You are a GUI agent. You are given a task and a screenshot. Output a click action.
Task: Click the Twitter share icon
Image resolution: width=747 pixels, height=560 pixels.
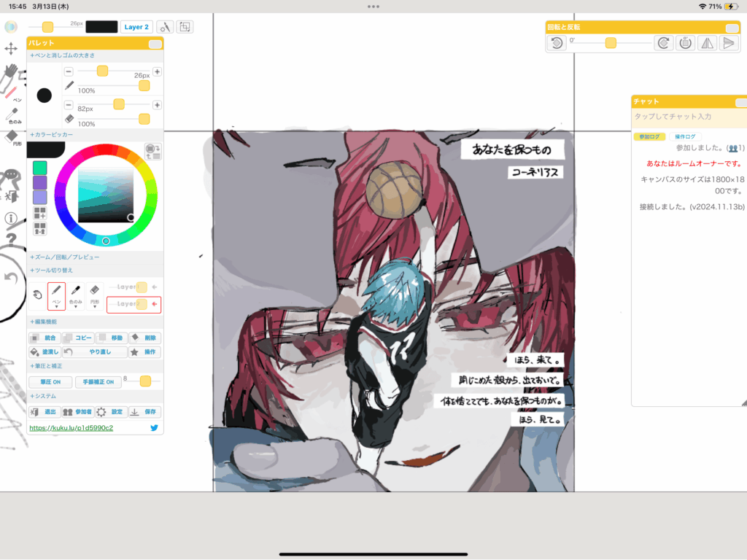coord(155,428)
